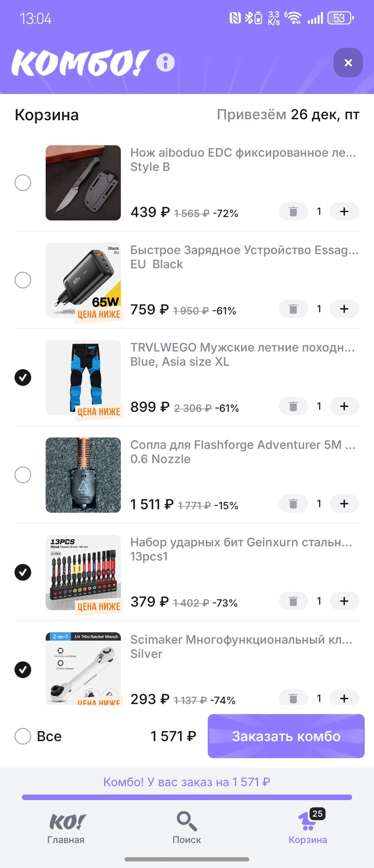
Task: Open the Flashforge nozzle product thumbnail
Action: click(x=83, y=475)
